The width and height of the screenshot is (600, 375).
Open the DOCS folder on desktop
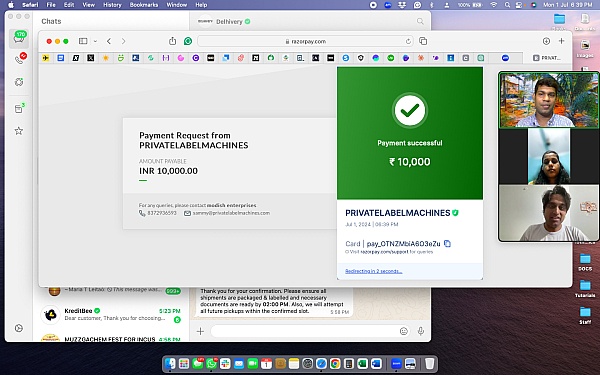[x=585, y=262]
